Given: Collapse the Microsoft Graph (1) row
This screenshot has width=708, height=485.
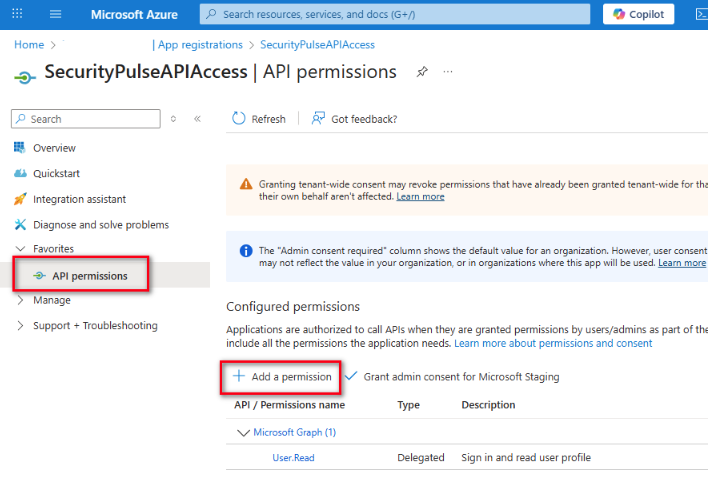Looking at the screenshot, I should click(x=243, y=433).
